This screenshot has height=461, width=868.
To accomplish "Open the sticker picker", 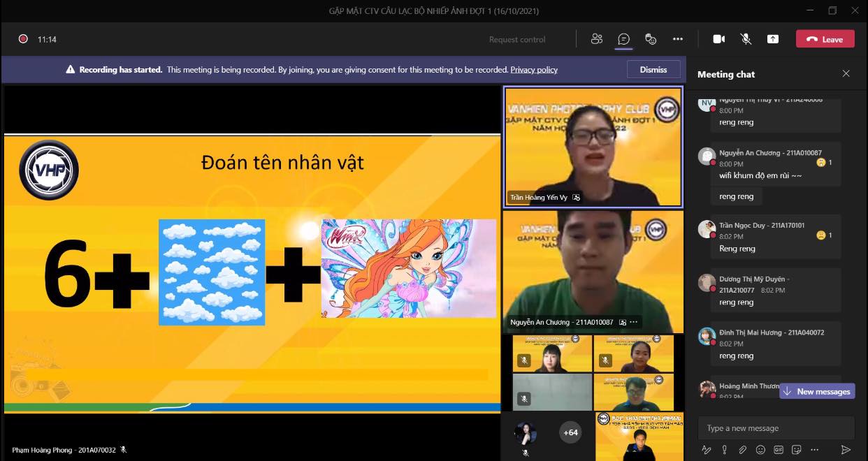I will pos(797,450).
